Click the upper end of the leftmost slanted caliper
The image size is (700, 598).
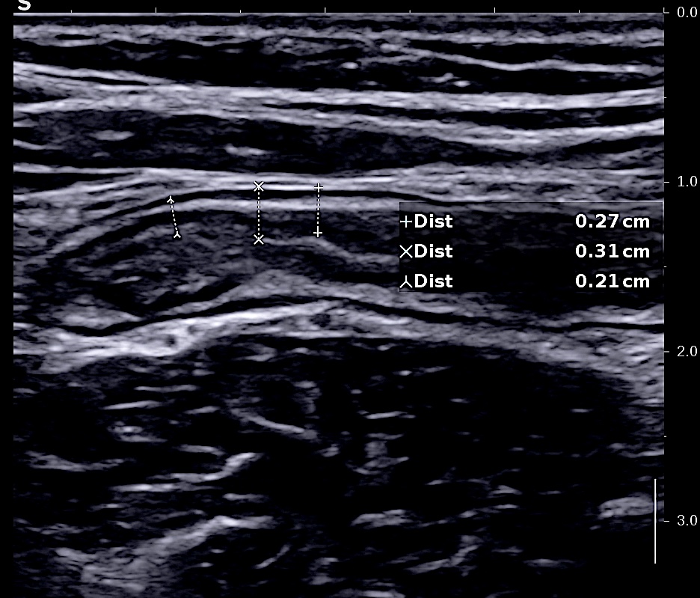click(171, 199)
